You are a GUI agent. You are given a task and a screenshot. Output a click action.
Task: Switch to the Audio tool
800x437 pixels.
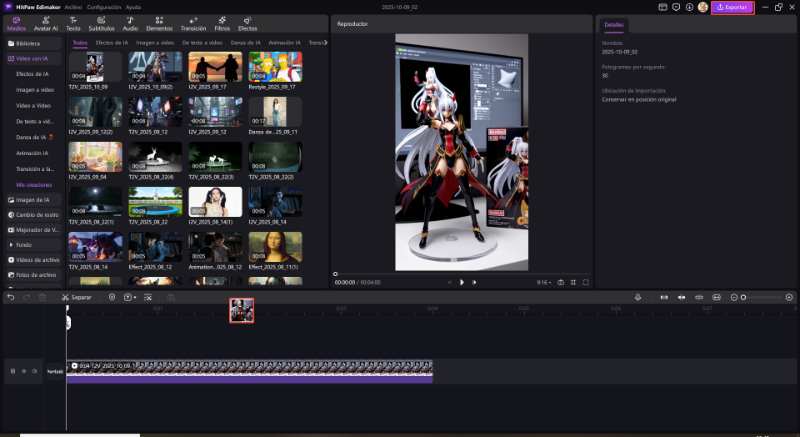pos(130,24)
